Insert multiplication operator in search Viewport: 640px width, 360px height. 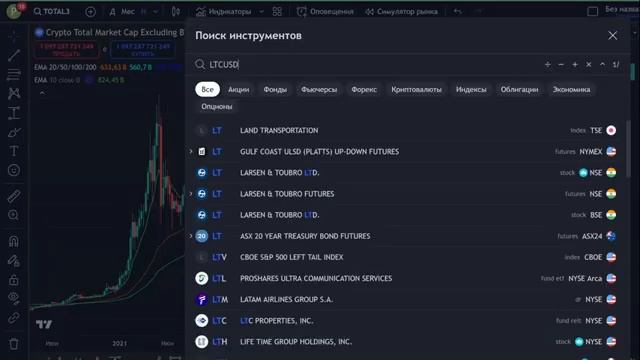[x=589, y=64]
